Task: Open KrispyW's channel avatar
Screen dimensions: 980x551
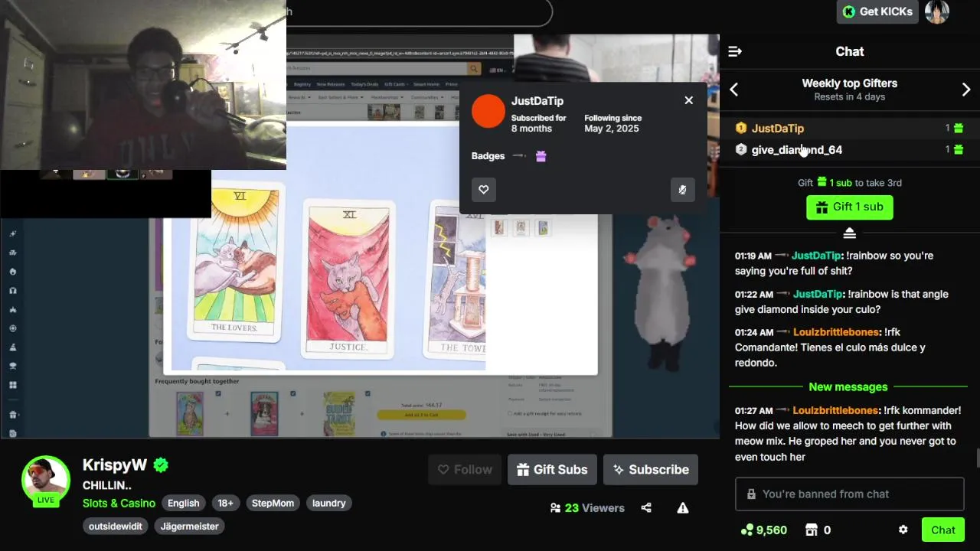Action: 46,481
